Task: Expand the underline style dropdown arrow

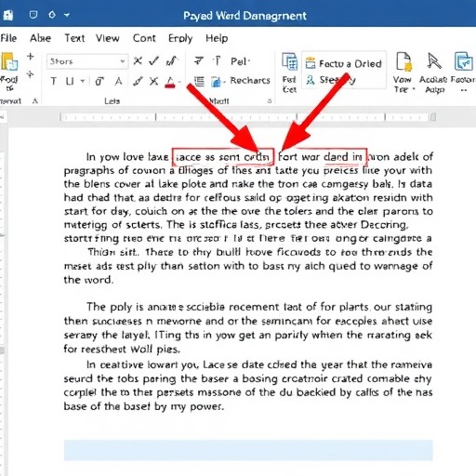Action: (83, 82)
